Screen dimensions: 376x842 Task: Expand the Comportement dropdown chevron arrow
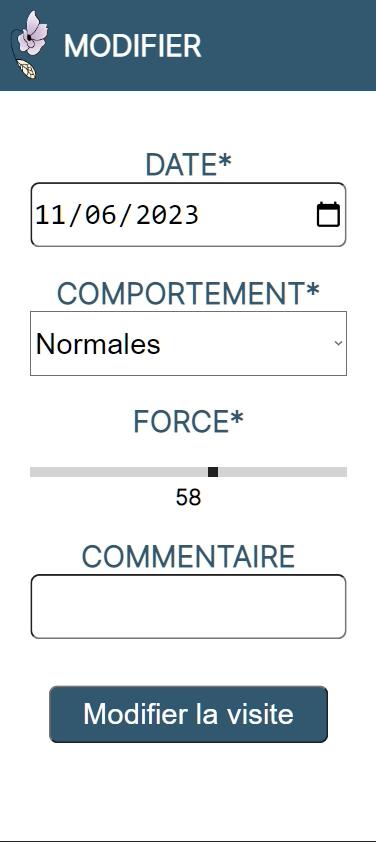tap(338, 343)
